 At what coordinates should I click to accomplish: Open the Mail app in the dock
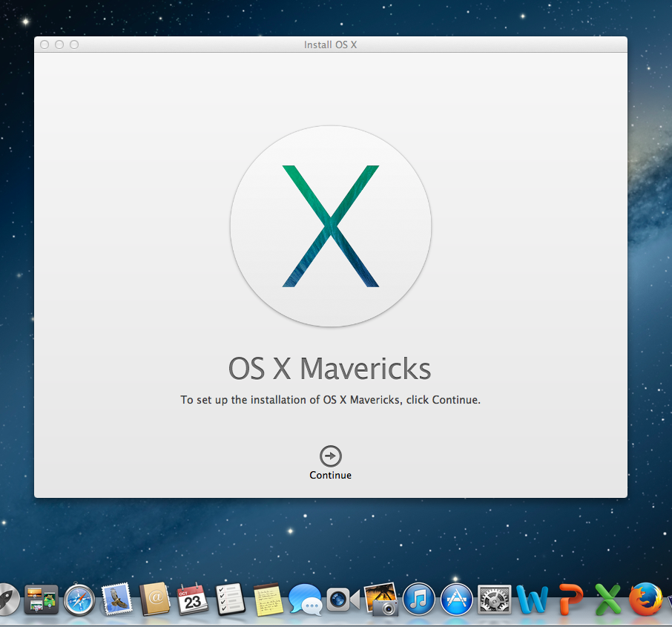tap(116, 598)
